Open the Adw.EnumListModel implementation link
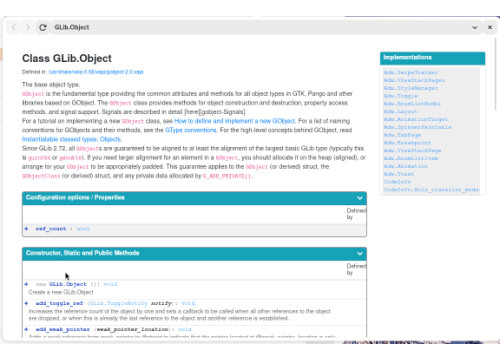500x360 pixels. coord(412,104)
